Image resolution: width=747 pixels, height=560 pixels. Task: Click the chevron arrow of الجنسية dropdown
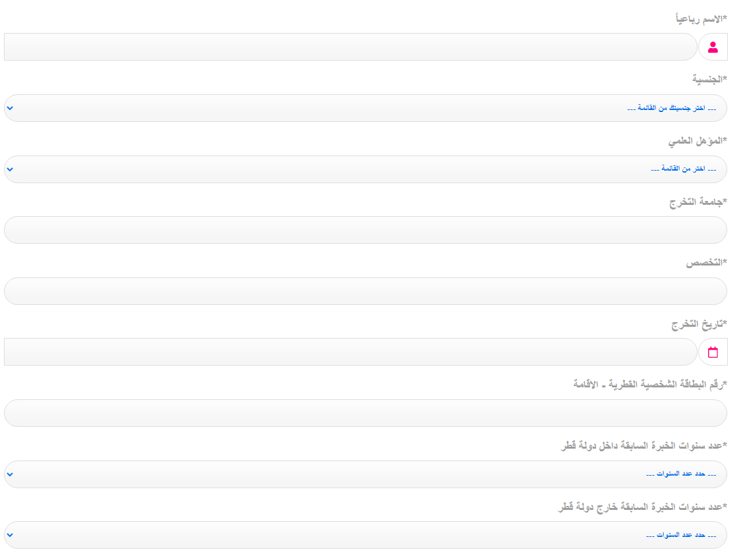pos(11,108)
